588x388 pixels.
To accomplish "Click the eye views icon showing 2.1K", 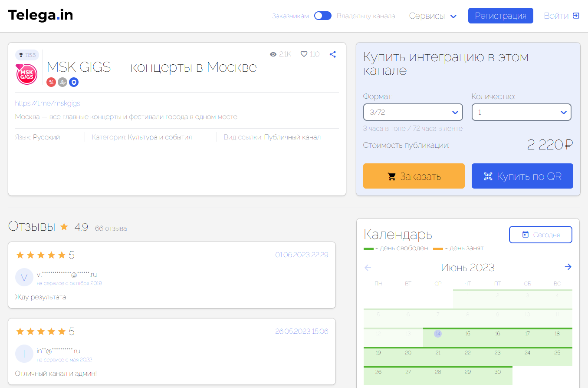I will (x=273, y=54).
